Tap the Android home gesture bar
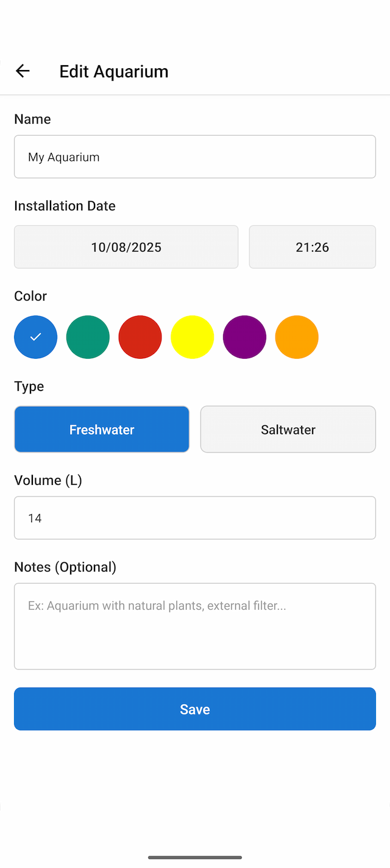Image resolution: width=390 pixels, height=868 pixels. [x=195, y=858]
